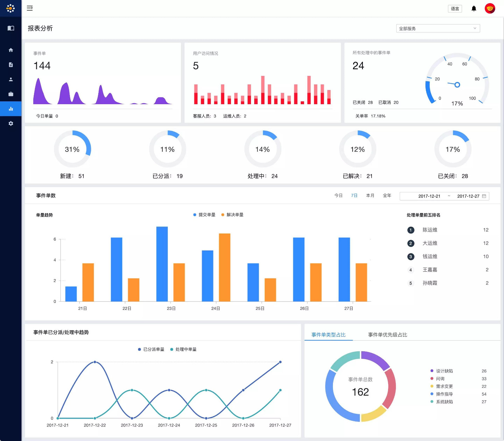The width and height of the screenshot is (504, 441).
Task: Click the hamburger menu collapse icon
Action: click(x=30, y=8)
